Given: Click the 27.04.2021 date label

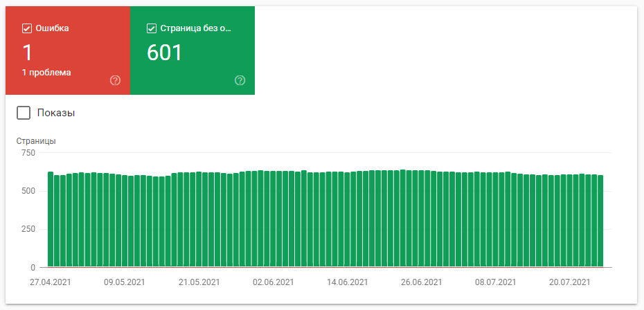Looking at the screenshot, I should pyautogui.click(x=50, y=282).
